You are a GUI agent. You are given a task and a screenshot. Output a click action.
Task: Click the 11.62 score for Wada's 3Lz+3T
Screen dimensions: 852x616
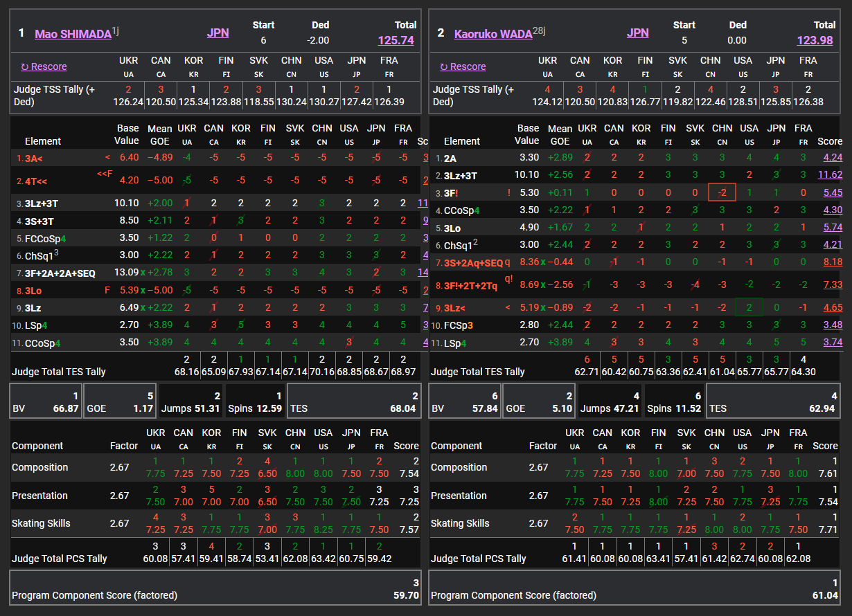829,175
